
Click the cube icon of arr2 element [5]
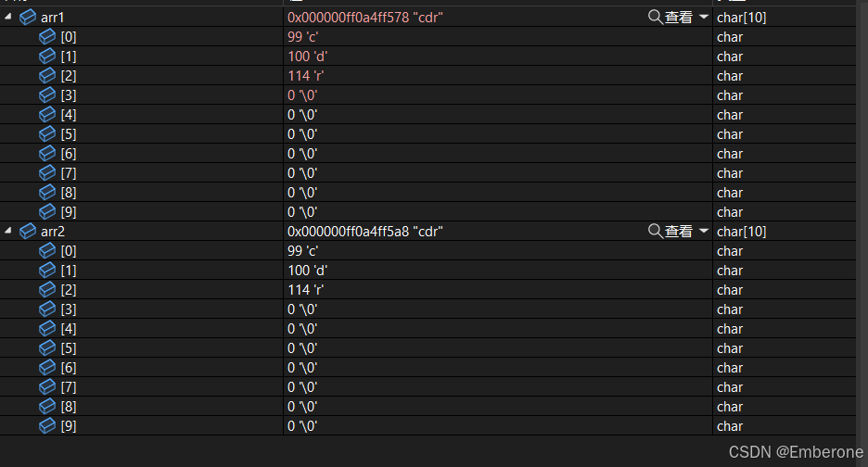pyautogui.click(x=47, y=348)
